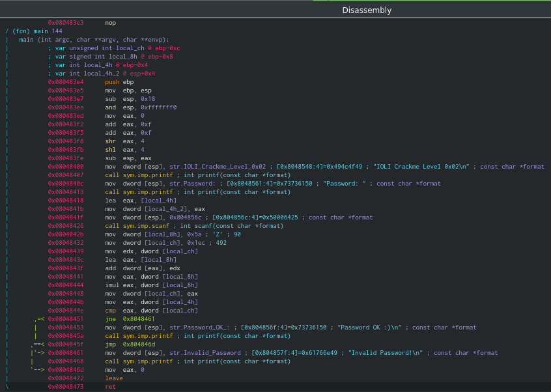Select the 'shl eax, 4' instruction
Viewport: 551px width, 392px height.
pos(125,150)
